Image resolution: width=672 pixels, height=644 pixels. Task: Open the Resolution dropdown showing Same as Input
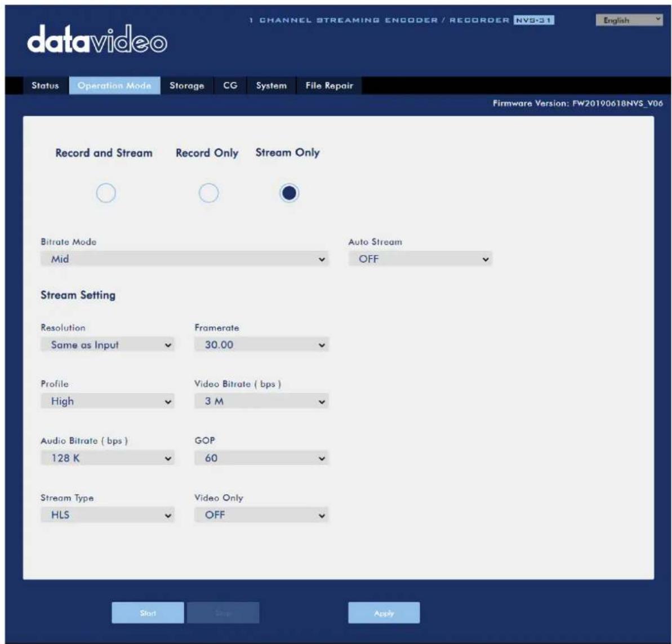pyautogui.click(x=108, y=345)
